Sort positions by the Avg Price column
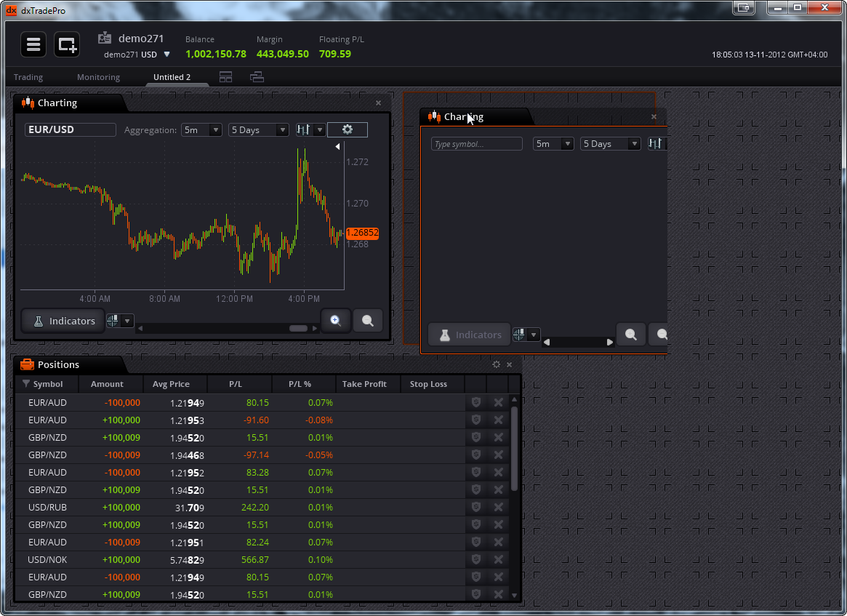Viewport: 847px width, 616px height. click(x=171, y=384)
